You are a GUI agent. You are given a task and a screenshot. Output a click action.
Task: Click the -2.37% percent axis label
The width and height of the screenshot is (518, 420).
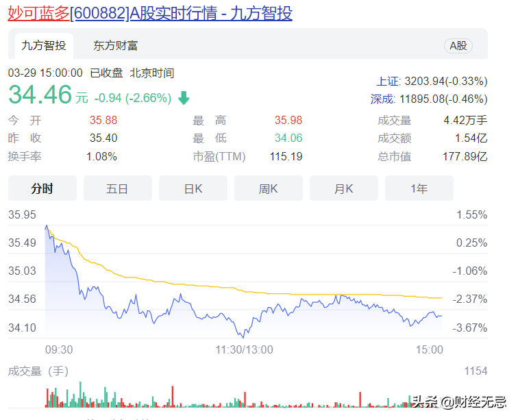(470, 299)
